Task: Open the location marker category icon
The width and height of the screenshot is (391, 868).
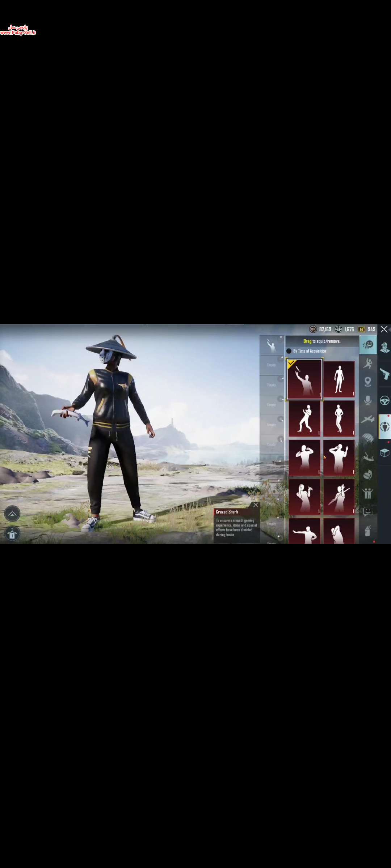Action: pyautogui.click(x=368, y=382)
